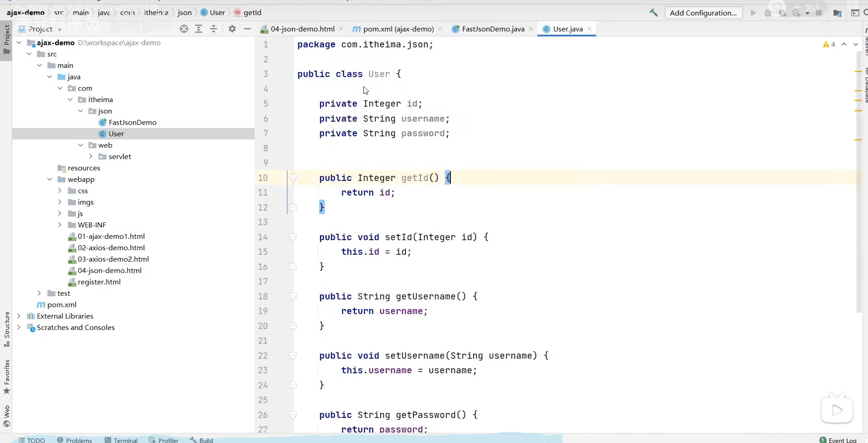Click the Select Opened File target icon
The image size is (868, 443).
(x=184, y=29)
